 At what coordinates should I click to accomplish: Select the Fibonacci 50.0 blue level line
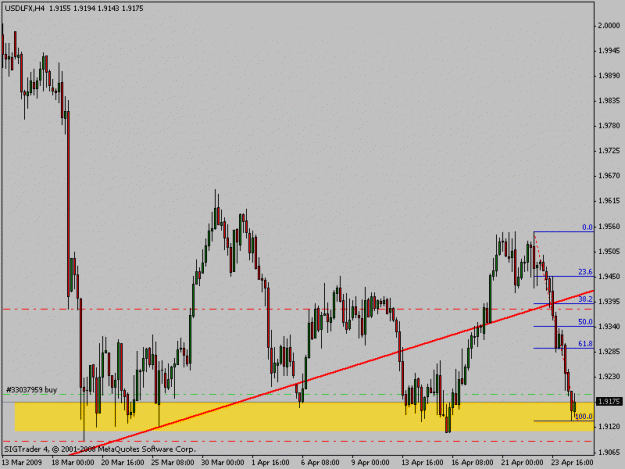click(x=564, y=327)
